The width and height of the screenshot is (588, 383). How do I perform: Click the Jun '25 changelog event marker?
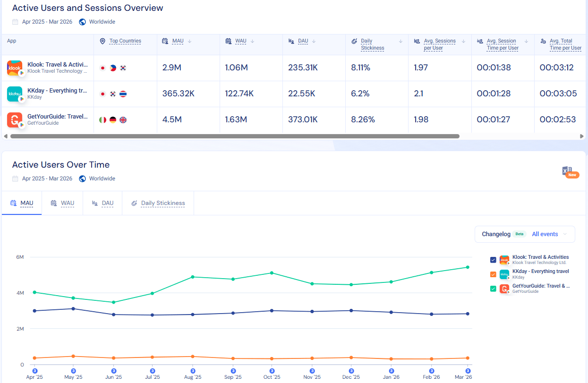(x=113, y=371)
